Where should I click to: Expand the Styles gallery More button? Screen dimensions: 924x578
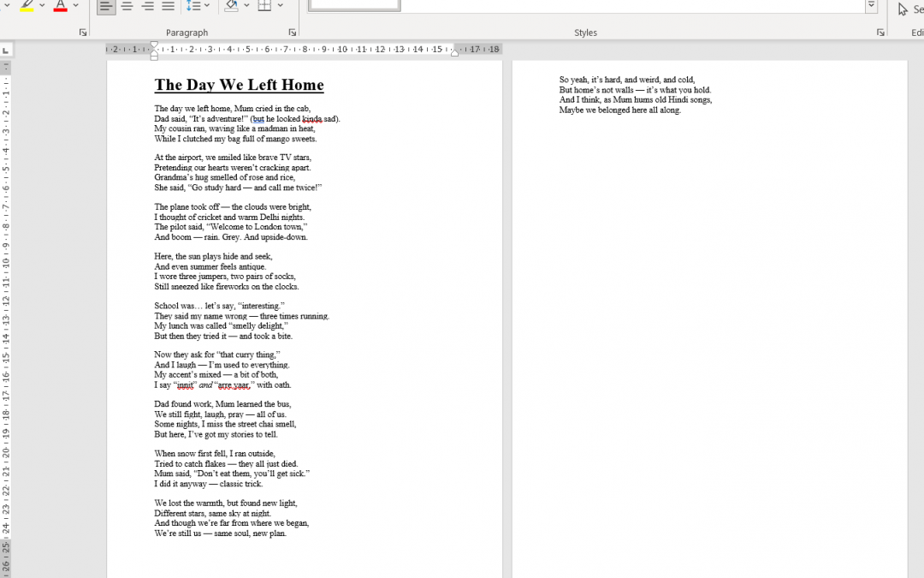click(871, 6)
